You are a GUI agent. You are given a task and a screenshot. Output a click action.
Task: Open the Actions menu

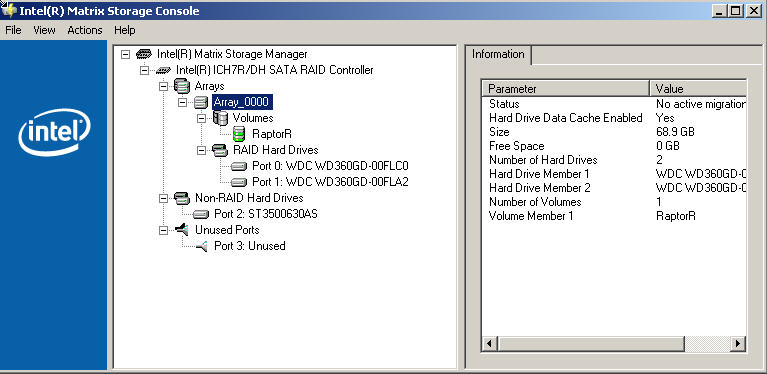[85, 30]
